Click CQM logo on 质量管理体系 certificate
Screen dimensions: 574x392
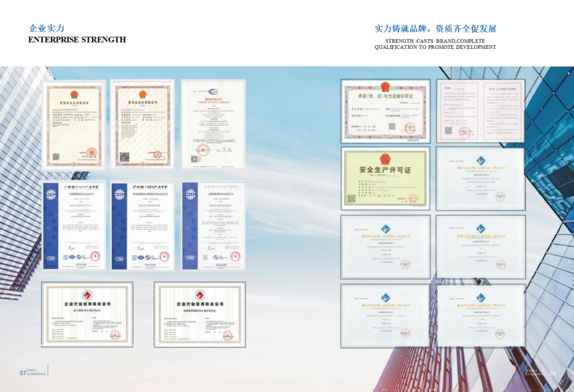coord(190,194)
